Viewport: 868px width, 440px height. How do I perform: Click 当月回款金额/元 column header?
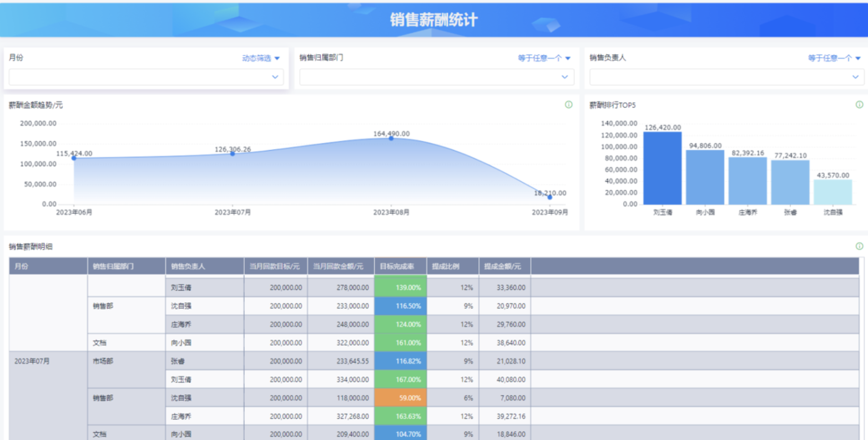click(x=341, y=266)
